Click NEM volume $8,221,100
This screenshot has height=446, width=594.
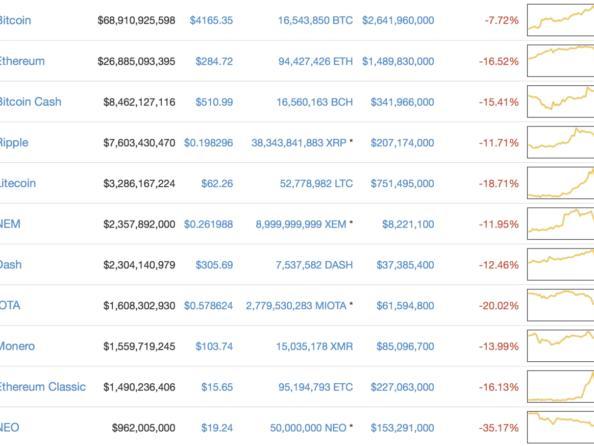[408, 224]
